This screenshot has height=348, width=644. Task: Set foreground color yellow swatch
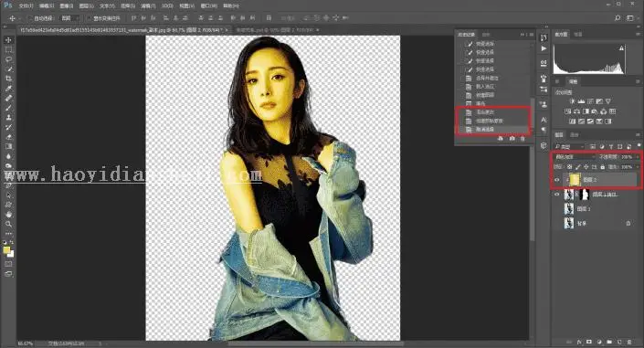tap(6, 249)
